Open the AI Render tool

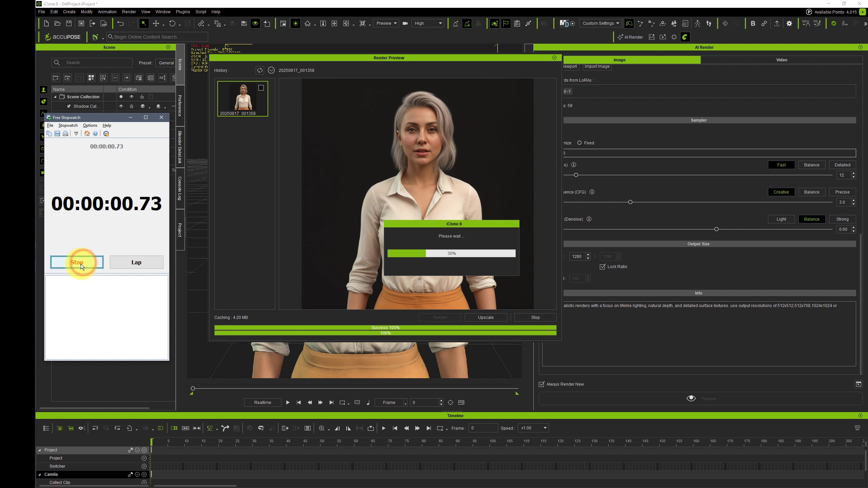tap(630, 37)
